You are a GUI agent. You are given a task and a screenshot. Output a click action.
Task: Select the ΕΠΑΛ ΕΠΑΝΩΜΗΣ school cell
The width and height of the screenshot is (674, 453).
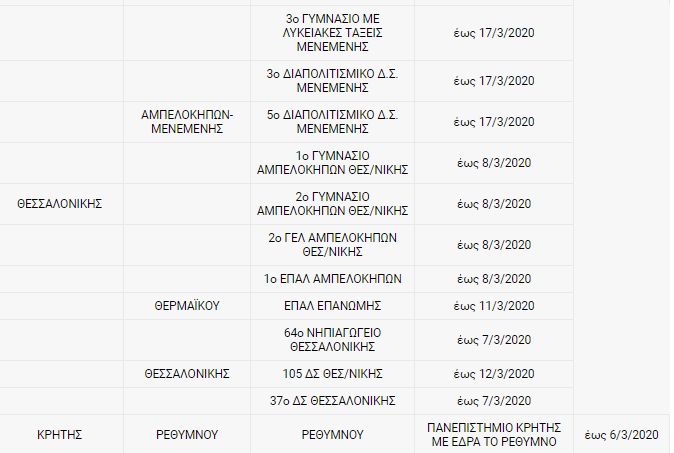333,306
